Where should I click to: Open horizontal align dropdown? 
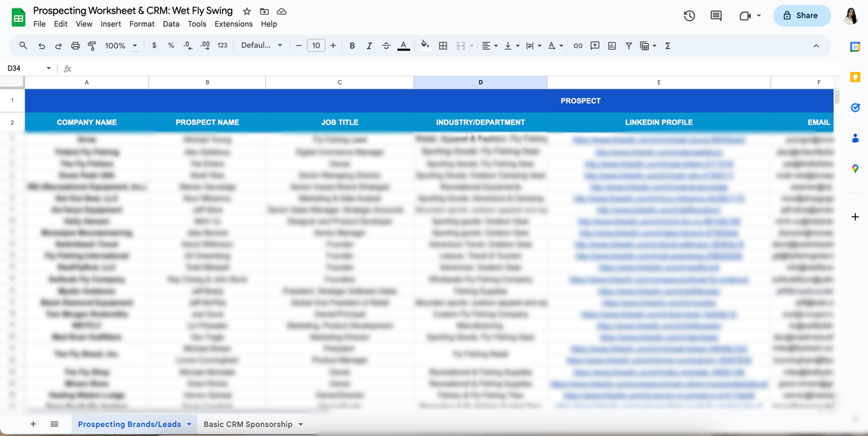point(490,46)
